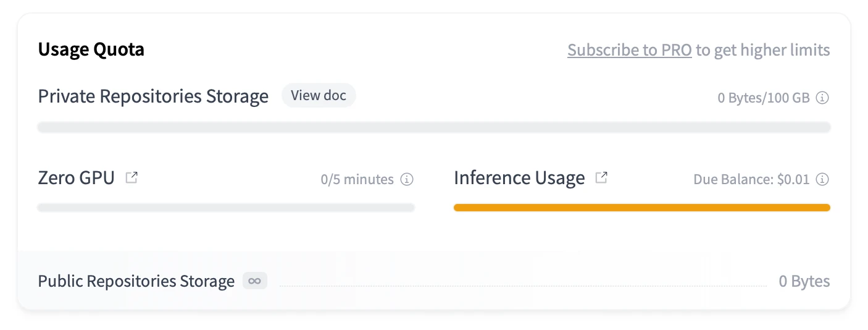
Task: Click the Zero GPU usage progress bar
Action: coord(226,208)
